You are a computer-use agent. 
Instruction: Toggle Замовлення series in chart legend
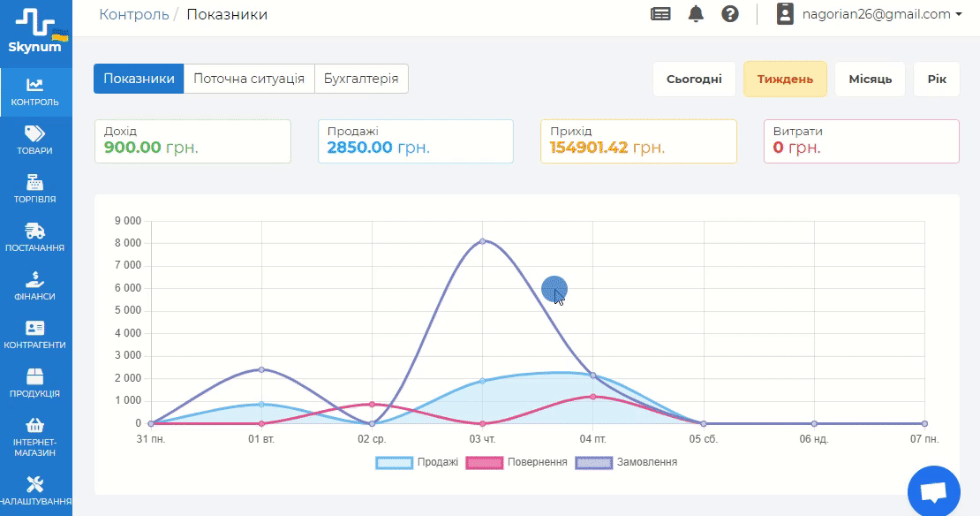596,462
